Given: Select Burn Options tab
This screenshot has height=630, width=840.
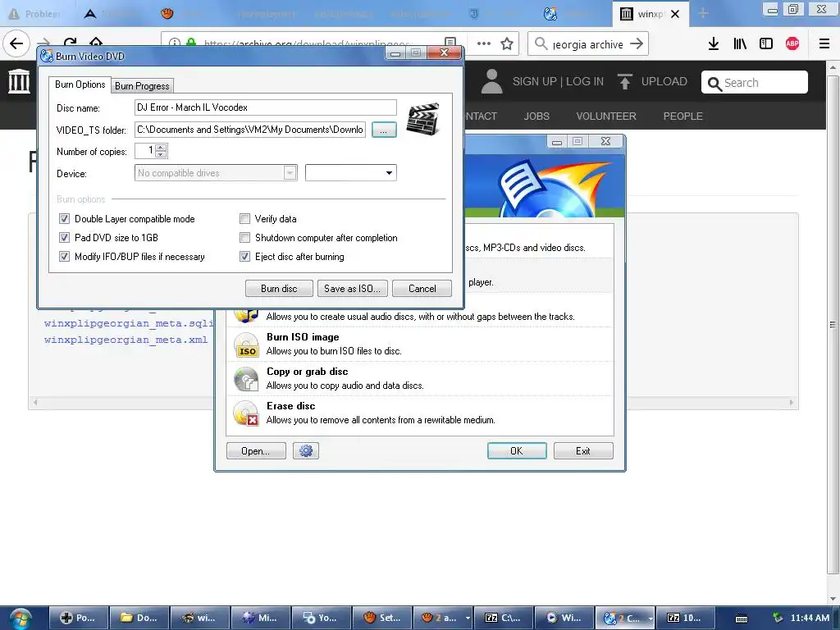Looking at the screenshot, I should (x=80, y=84).
